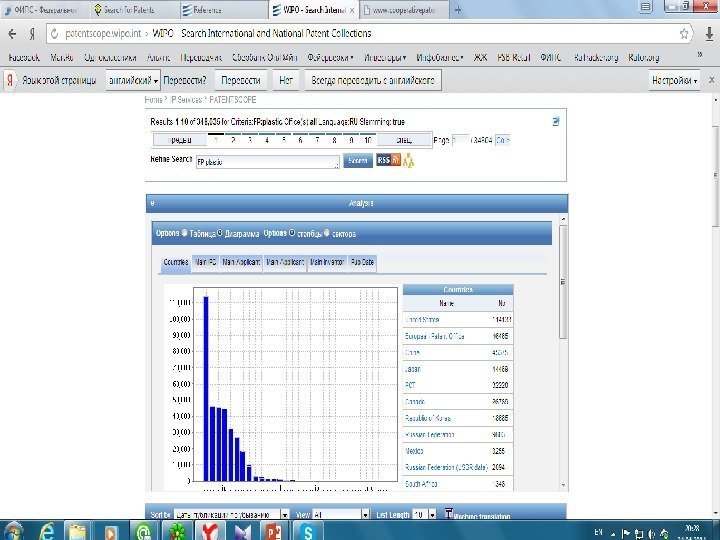
Task: Click the Page number input field
Action: pyautogui.click(x=461, y=140)
